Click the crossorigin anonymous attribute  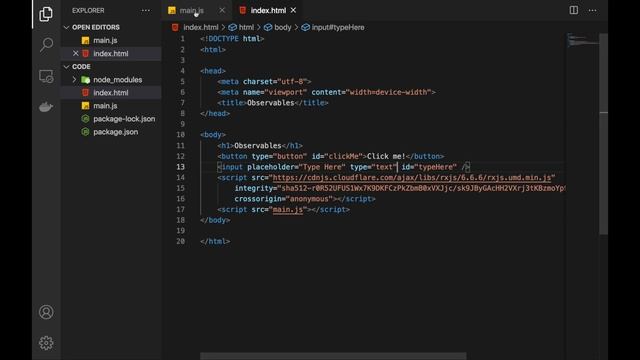click(x=284, y=199)
